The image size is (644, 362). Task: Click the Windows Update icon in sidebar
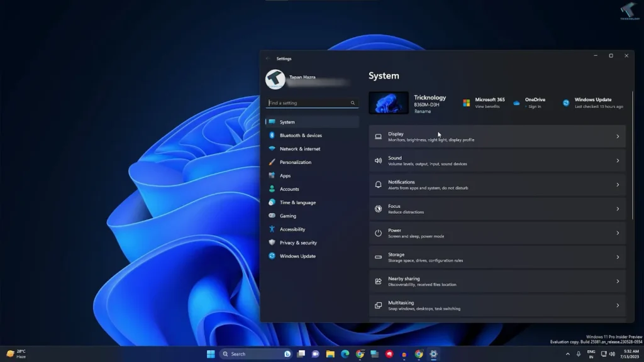click(276, 256)
